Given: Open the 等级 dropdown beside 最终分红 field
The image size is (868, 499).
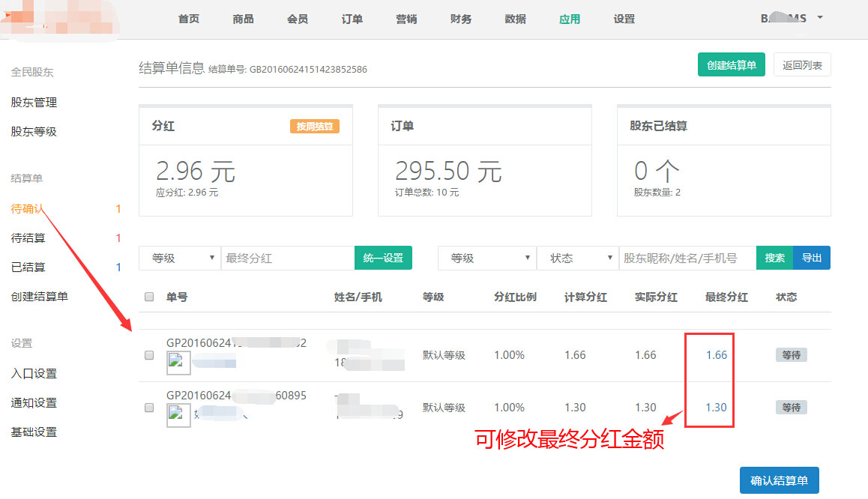Looking at the screenshot, I should click(180, 258).
